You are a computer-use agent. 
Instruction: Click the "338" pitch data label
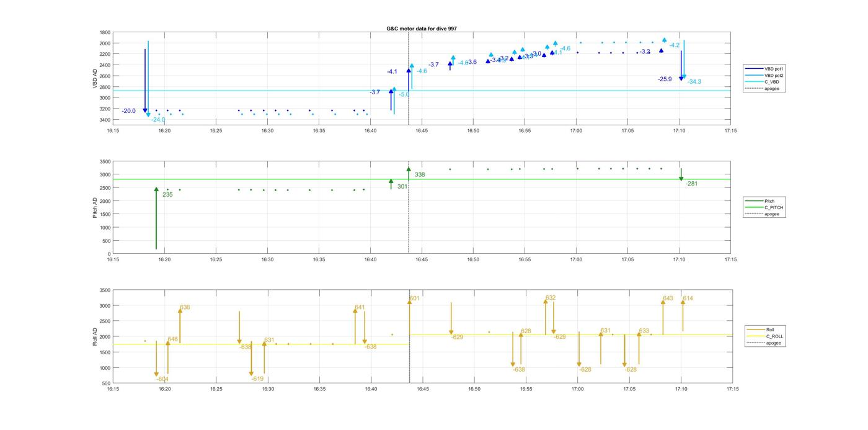click(x=420, y=175)
